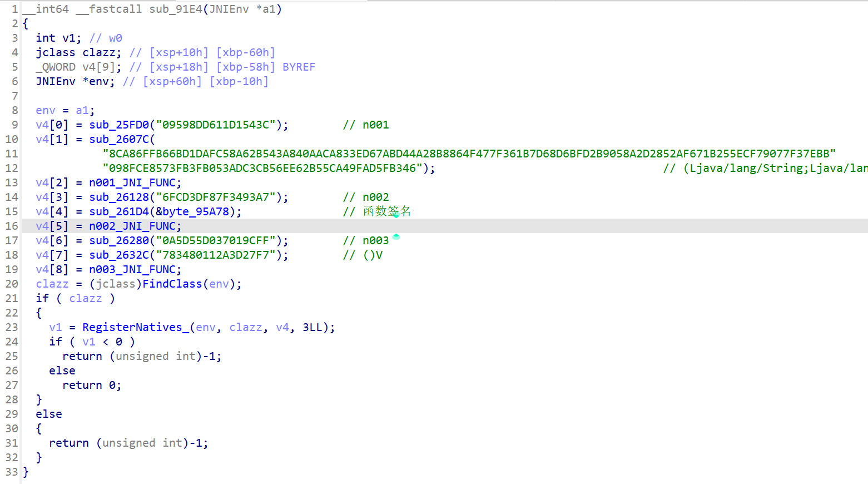Click the BYREF comment on the v4 declaration
The width and height of the screenshot is (868, 484).
click(x=299, y=67)
